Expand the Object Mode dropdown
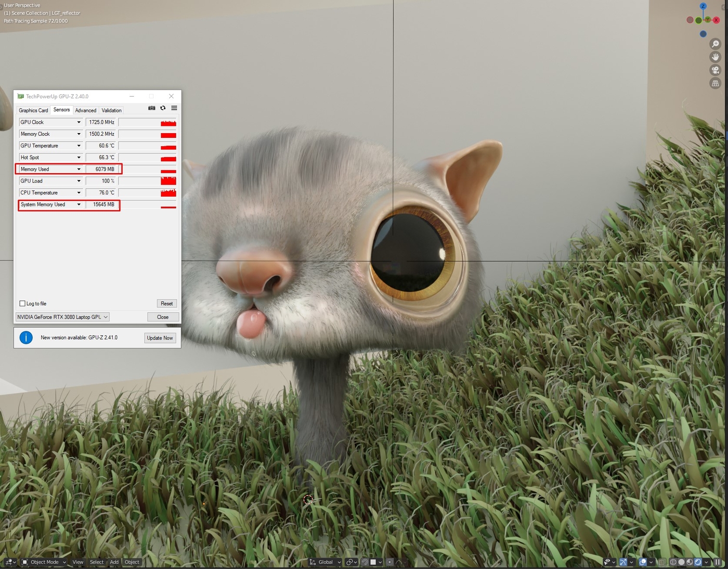This screenshot has height=569, width=728. coord(44,562)
